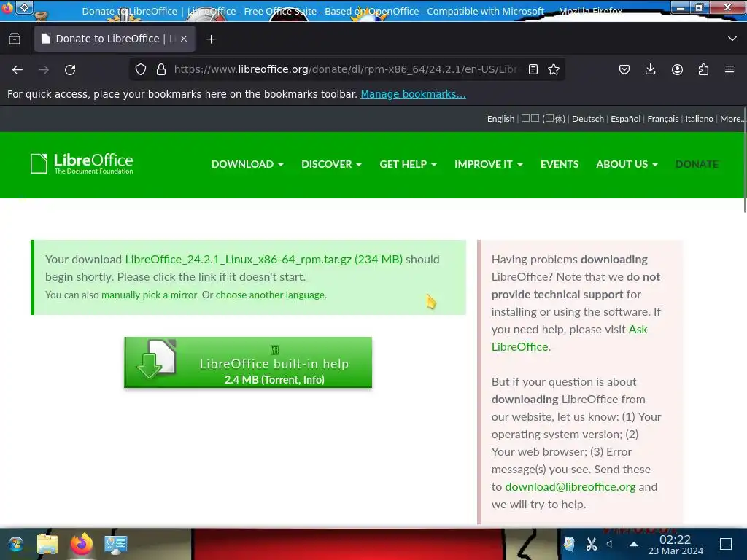747x560 pixels.
Task: Expand the IMPROVE IT menu
Action: pos(488,164)
